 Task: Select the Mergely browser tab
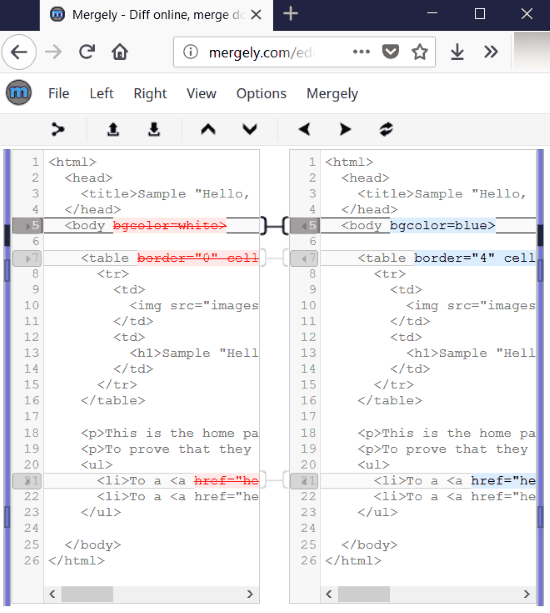pos(156,15)
